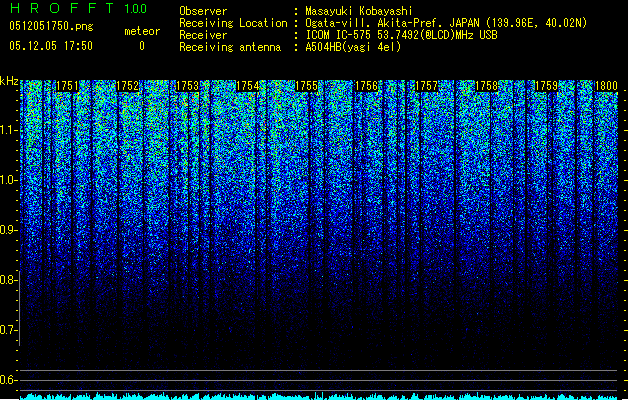The image size is (629, 400).
Task: Click the meteor label
Action: click(142, 31)
